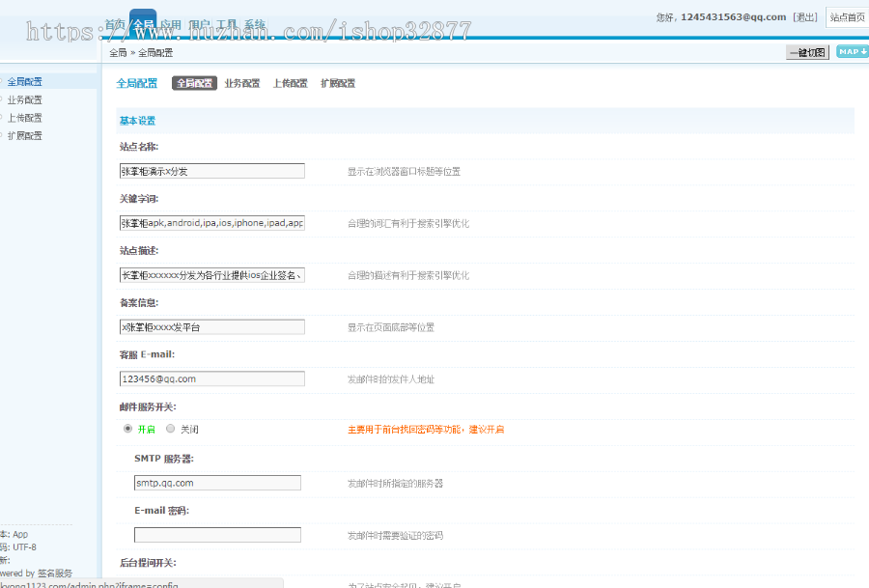Click hint text 显示在浏览器窗口标题等位置
The height and width of the screenshot is (588, 869).
click(404, 172)
